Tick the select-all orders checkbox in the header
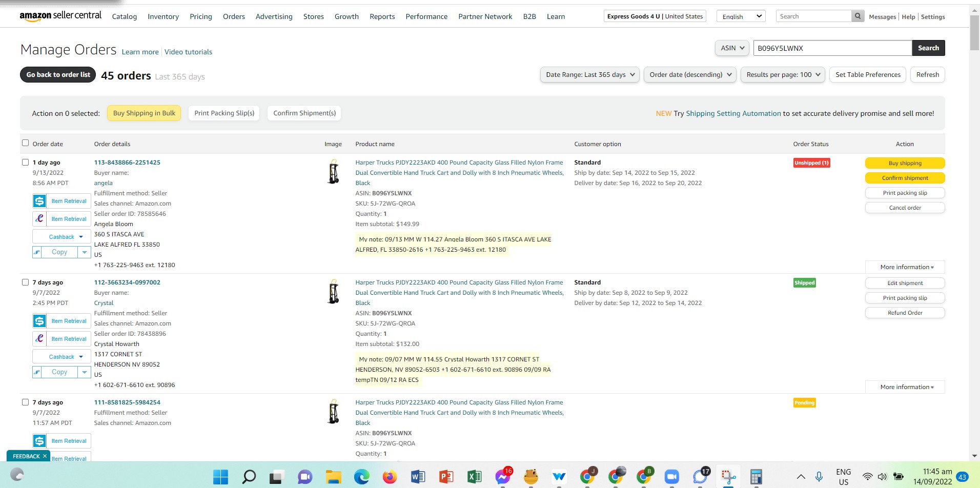The image size is (980, 488). [25, 143]
